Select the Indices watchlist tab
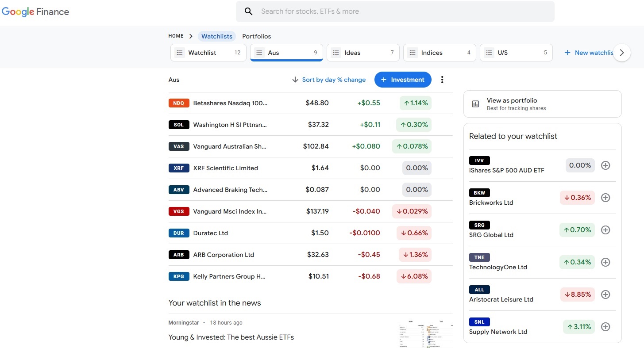This screenshot has width=644, height=348. click(440, 53)
